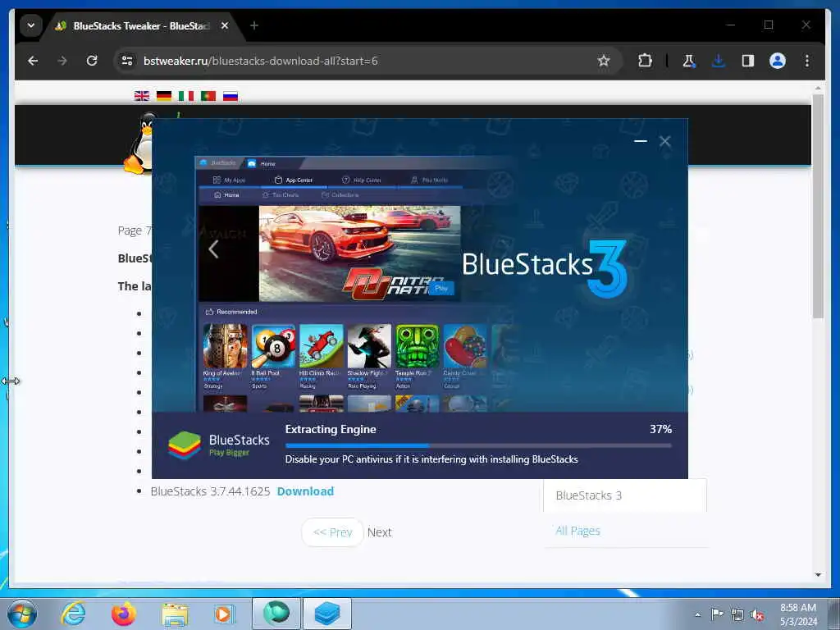
Task: Open site information icon in address bar
Action: tap(127, 61)
